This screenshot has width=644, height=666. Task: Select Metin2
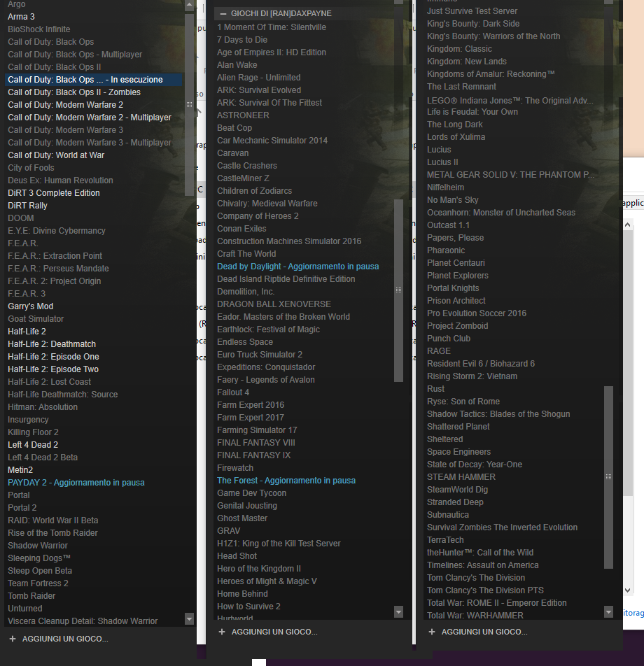[x=20, y=470]
